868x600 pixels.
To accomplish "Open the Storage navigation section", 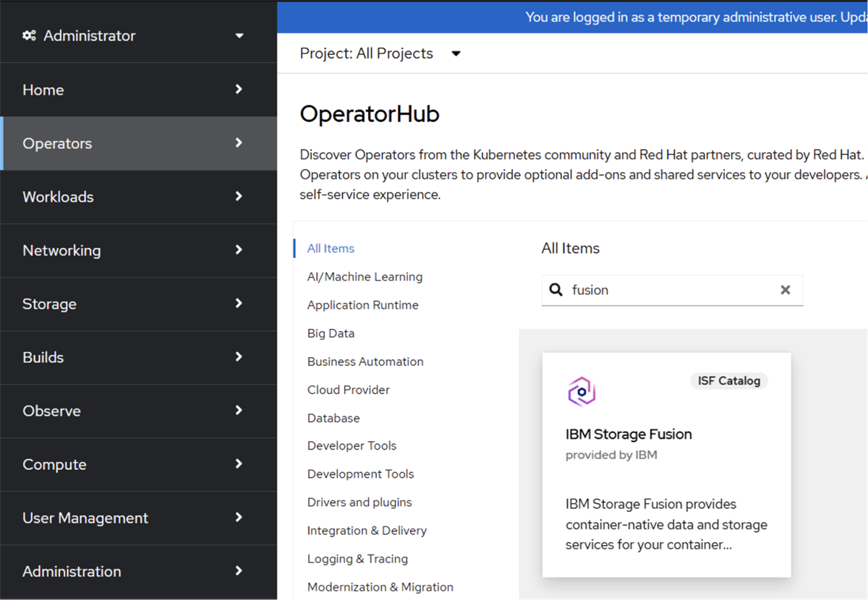I will (x=138, y=304).
